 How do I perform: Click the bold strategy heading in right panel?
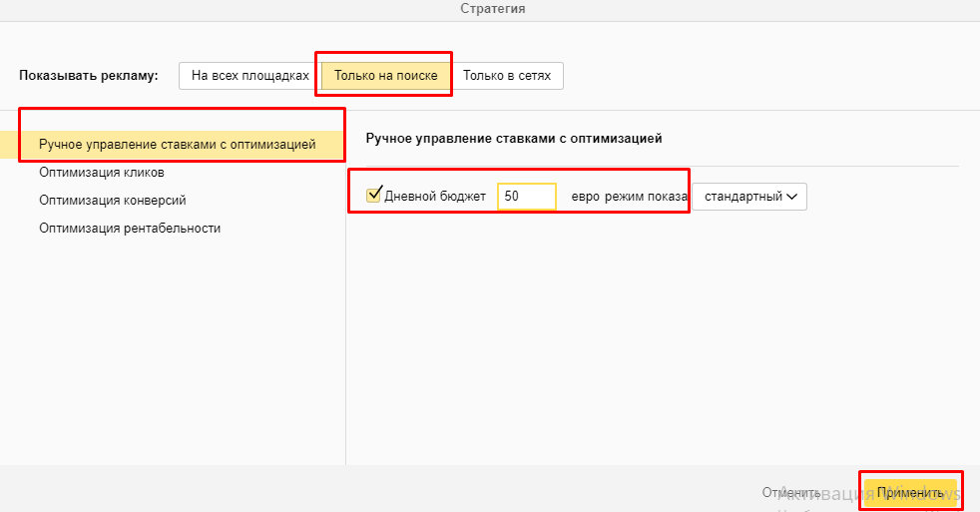[514, 139]
